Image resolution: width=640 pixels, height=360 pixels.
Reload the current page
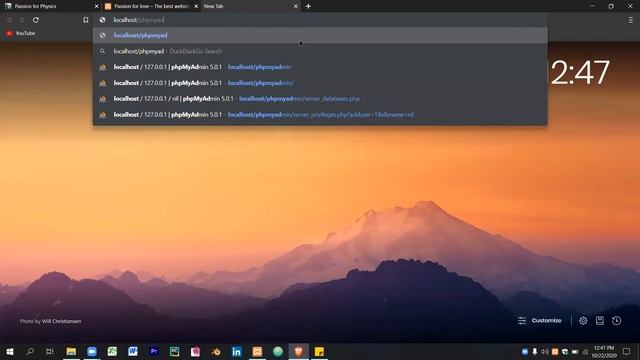pos(36,20)
